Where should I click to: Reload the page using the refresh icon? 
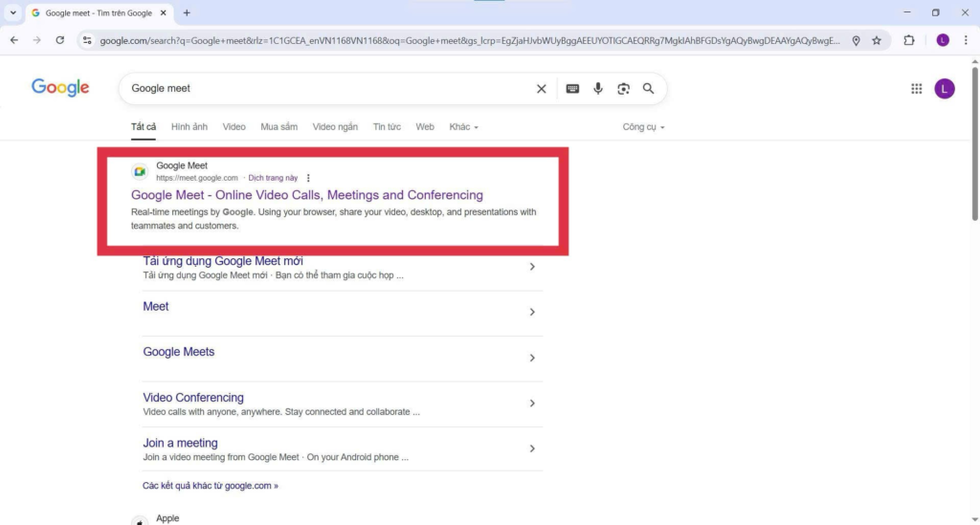point(60,40)
